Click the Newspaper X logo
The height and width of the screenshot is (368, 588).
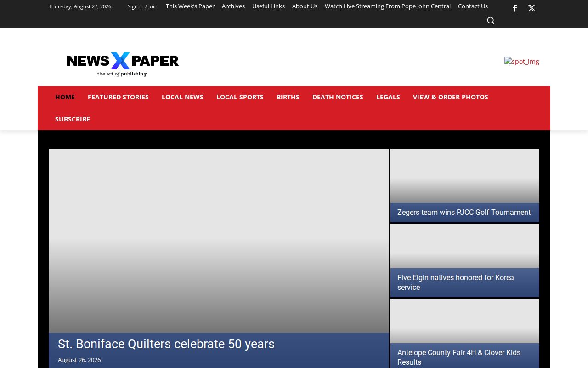coord(123,64)
